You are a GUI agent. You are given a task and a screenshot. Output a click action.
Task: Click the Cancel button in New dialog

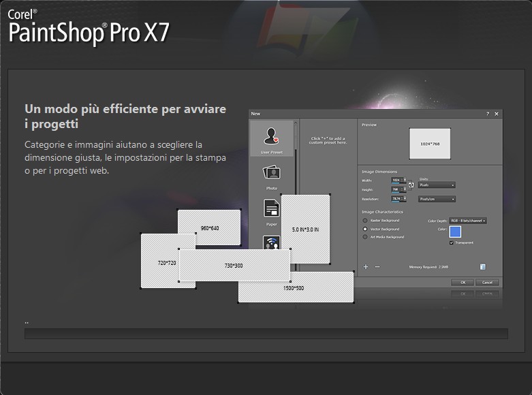(x=487, y=283)
